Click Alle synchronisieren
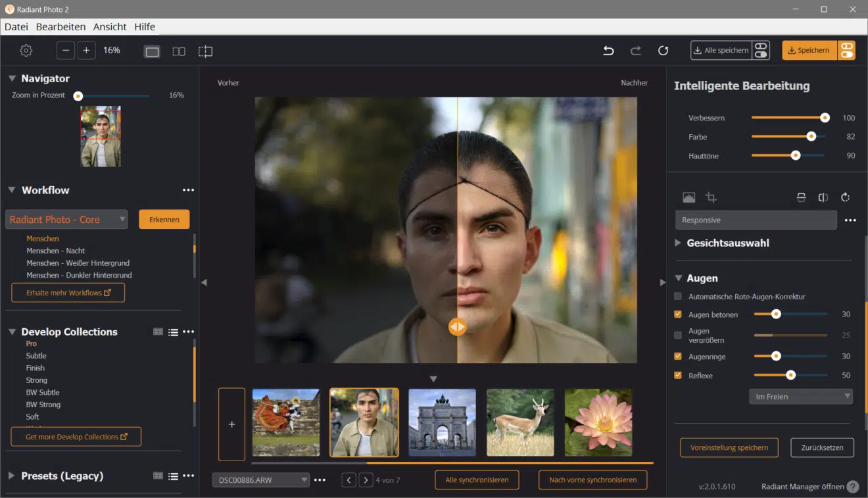The image size is (868, 498). tap(476, 480)
